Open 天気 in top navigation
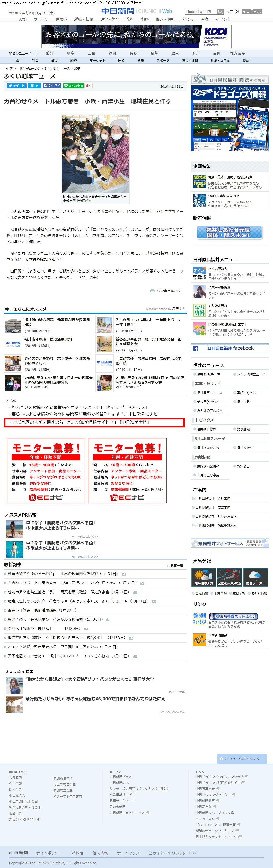 (x=22, y=19)
